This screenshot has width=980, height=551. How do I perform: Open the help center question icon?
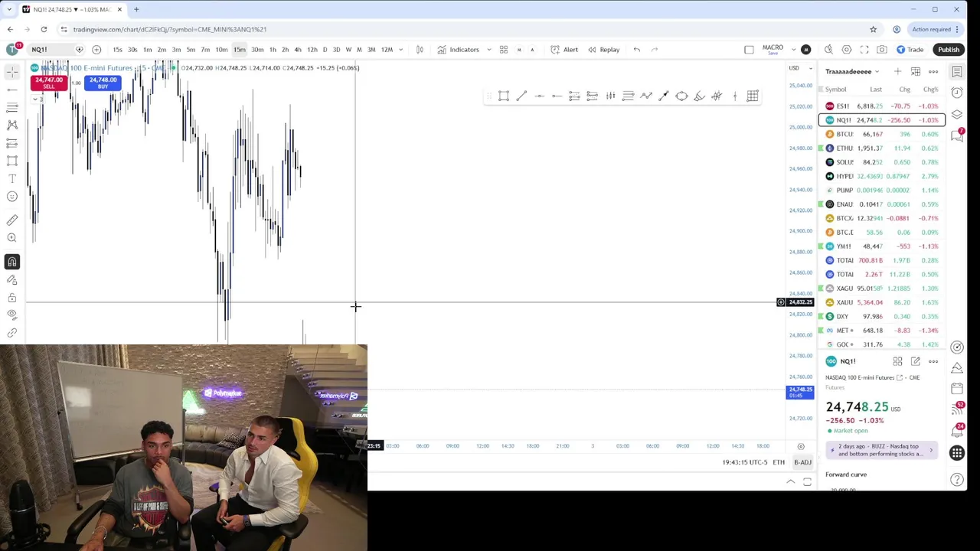coord(957,480)
